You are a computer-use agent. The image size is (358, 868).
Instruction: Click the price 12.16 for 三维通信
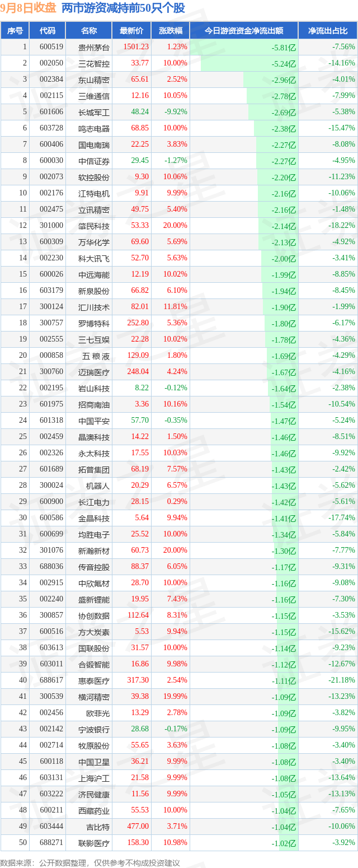pyautogui.click(x=140, y=96)
